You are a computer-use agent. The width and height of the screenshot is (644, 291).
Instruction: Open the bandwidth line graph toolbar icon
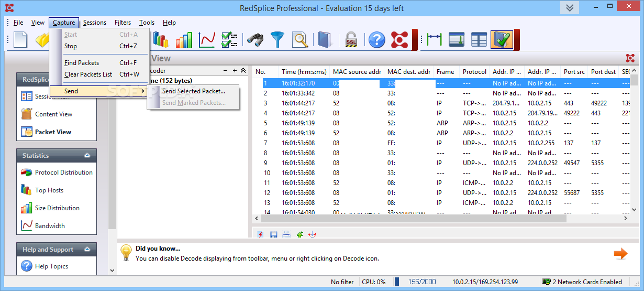click(x=207, y=40)
